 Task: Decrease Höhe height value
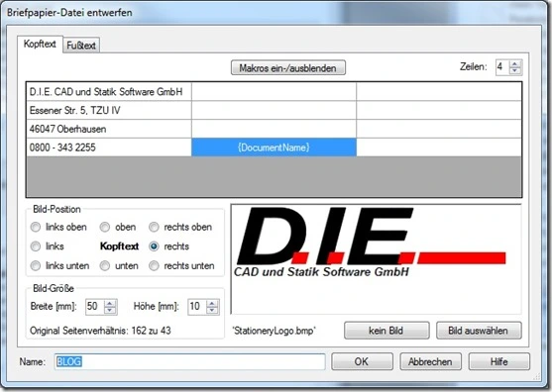pyautogui.click(x=212, y=310)
